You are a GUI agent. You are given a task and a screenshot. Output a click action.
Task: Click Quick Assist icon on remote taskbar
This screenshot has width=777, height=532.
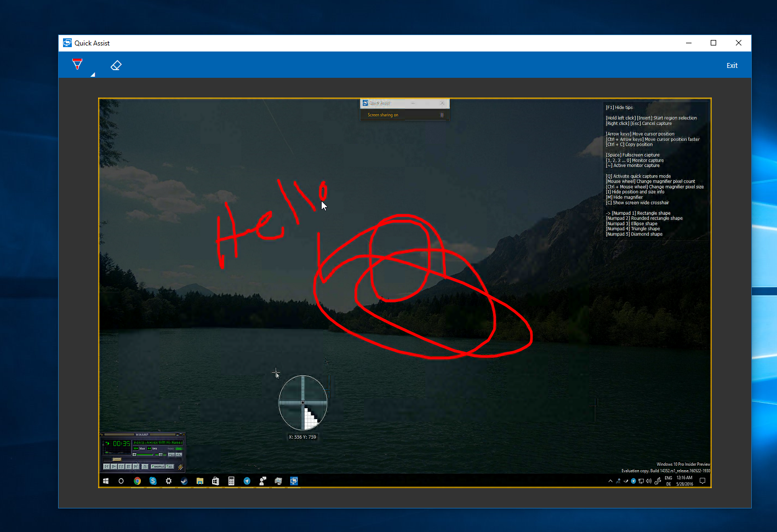[x=294, y=481]
